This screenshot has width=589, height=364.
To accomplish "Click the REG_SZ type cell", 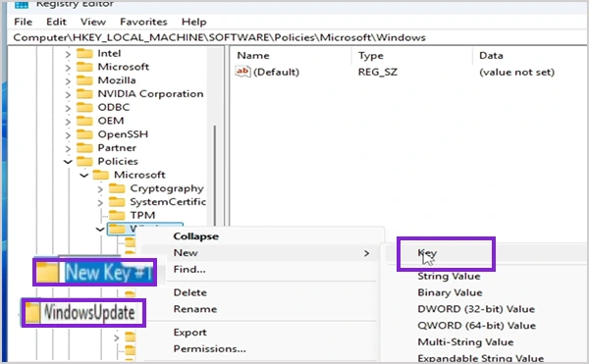I will click(377, 72).
